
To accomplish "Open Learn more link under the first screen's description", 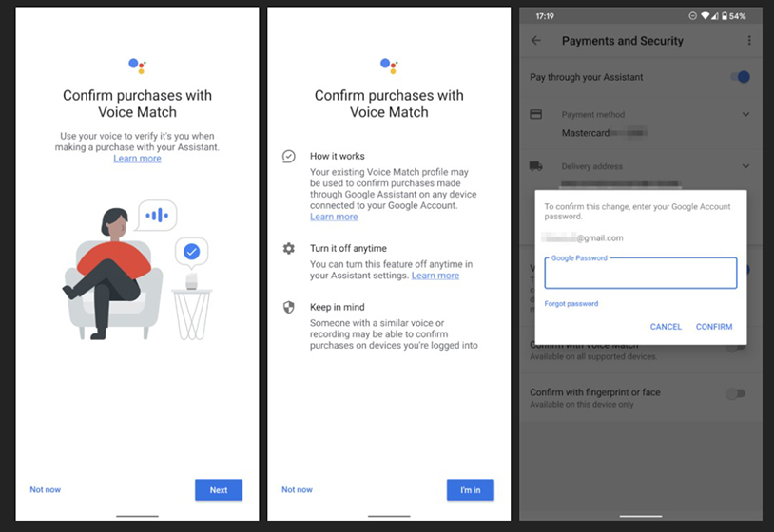I will click(x=137, y=159).
